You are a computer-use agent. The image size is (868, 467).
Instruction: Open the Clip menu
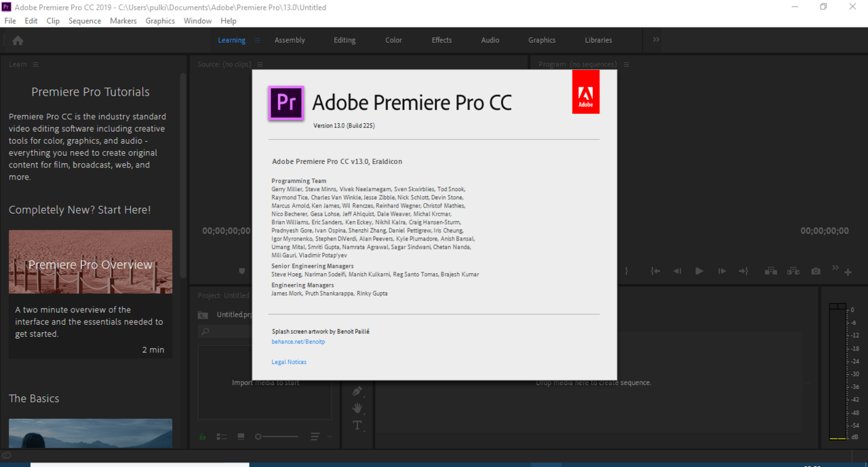coord(53,21)
